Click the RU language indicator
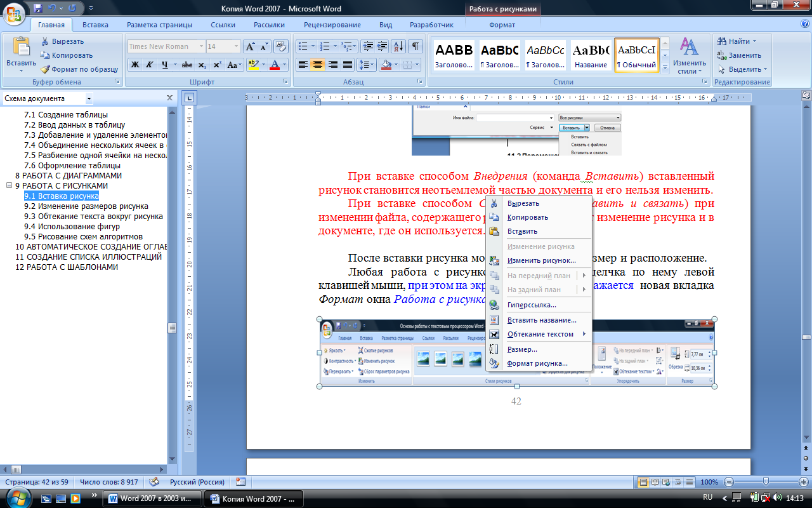The width and height of the screenshot is (812, 508). click(x=708, y=497)
